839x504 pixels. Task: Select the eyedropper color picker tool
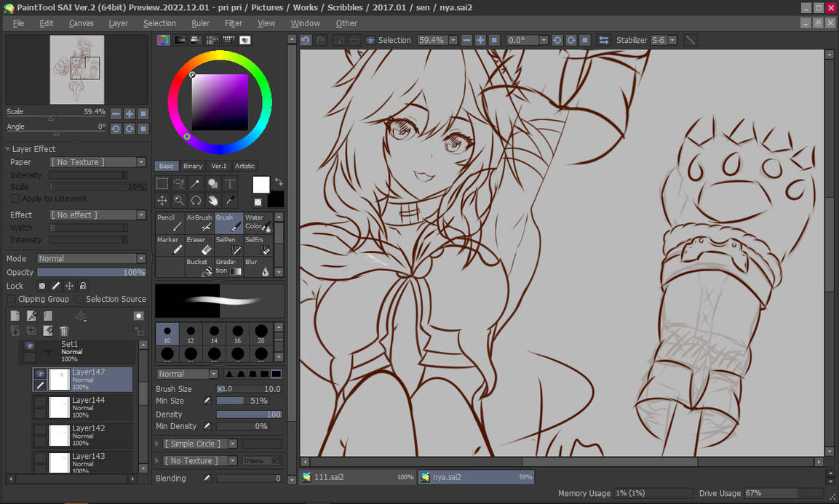point(229,200)
